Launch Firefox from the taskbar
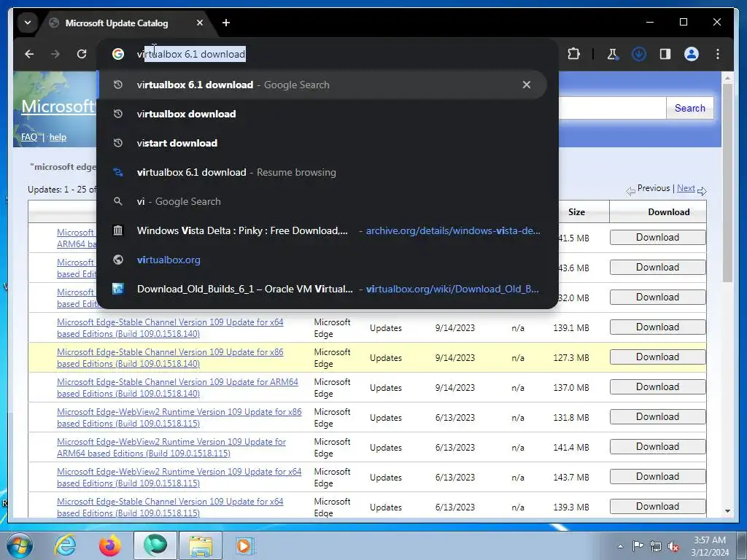 click(x=109, y=545)
